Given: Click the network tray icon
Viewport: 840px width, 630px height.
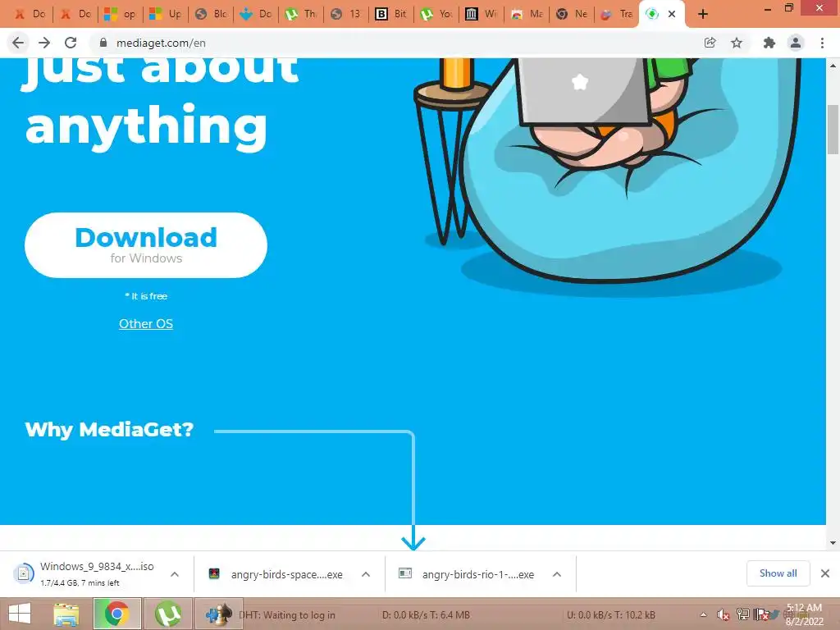Looking at the screenshot, I should [743, 614].
